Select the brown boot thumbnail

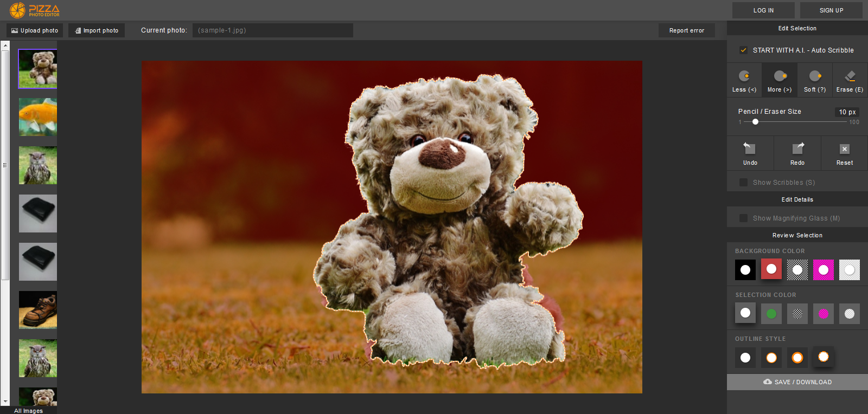(38, 310)
